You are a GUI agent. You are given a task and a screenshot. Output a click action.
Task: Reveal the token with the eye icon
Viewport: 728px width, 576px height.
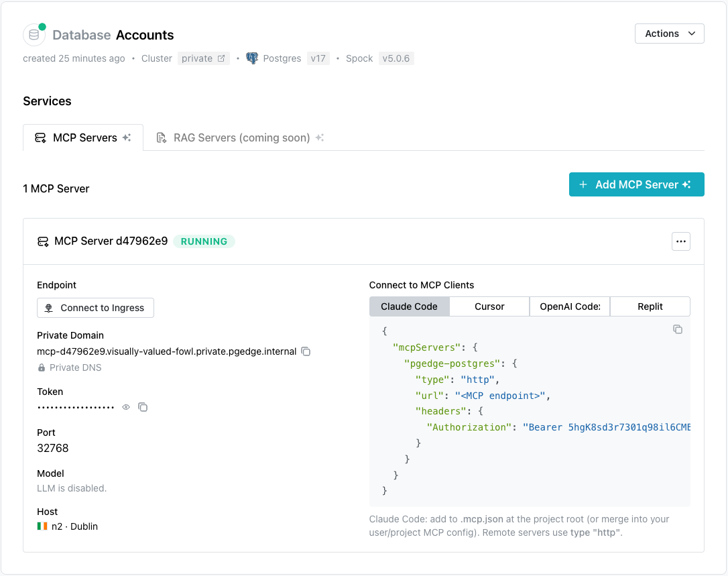126,407
